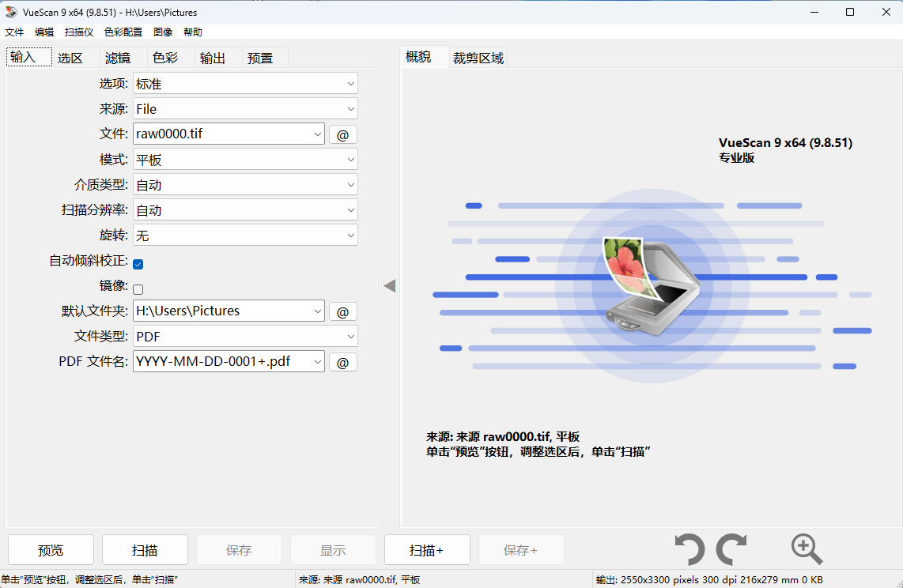Click the disabled 保存+ button
The height and width of the screenshot is (588, 903).
point(521,550)
